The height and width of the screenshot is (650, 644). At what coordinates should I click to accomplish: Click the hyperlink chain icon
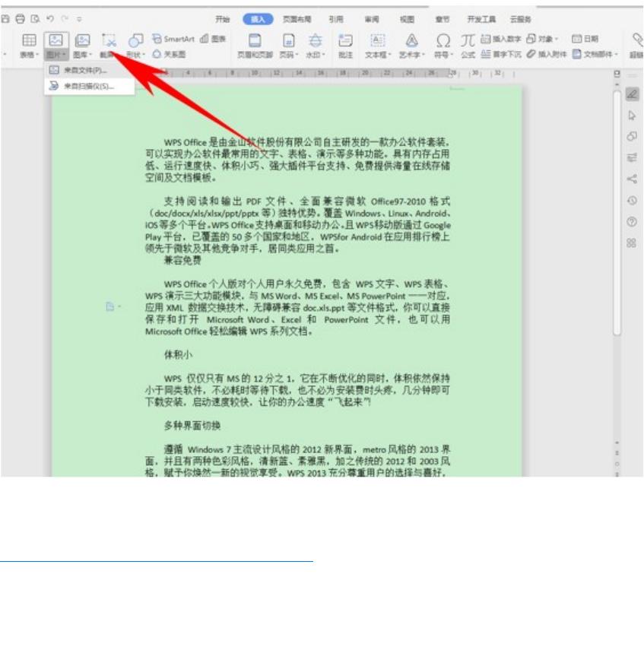[637, 40]
